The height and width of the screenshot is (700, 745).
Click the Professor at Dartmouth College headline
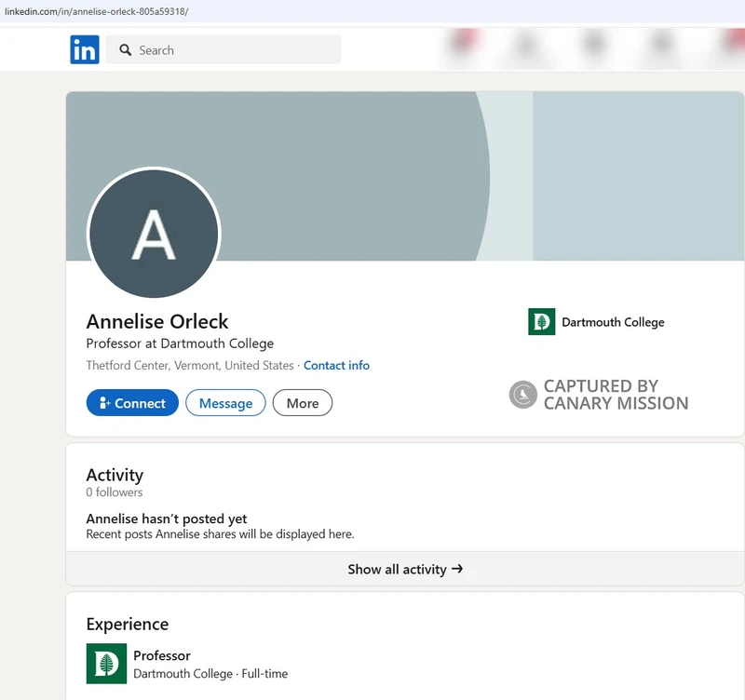point(180,343)
